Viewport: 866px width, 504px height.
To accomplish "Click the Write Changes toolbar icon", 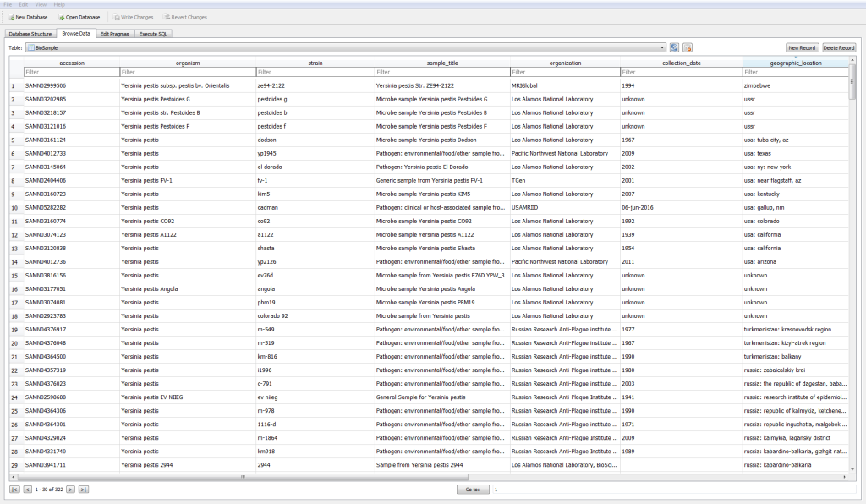I will pyautogui.click(x=133, y=17).
